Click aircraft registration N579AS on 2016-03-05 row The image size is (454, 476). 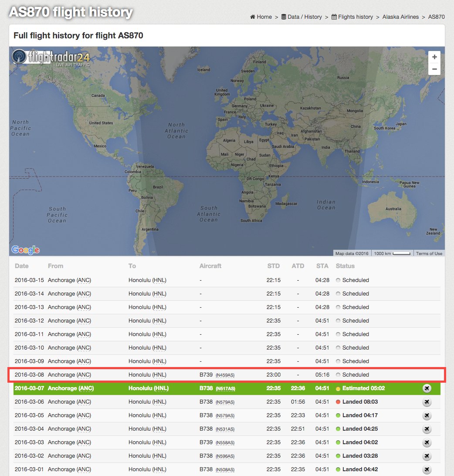pyautogui.click(x=225, y=415)
